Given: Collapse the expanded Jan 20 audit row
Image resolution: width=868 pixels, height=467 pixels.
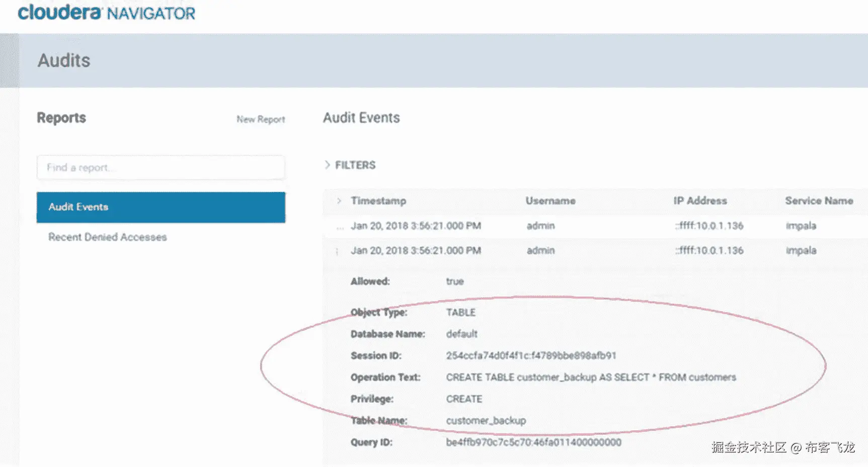Looking at the screenshot, I should pyautogui.click(x=337, y=251).
